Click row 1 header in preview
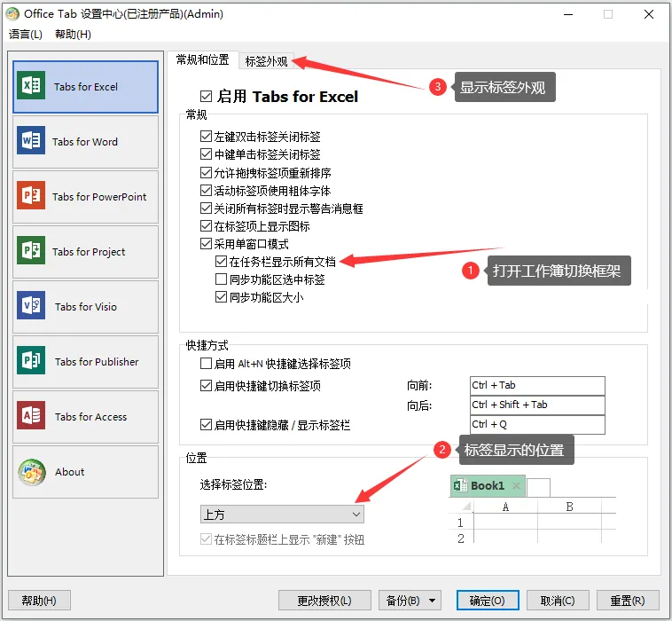Image resolution: width=672 pixels, height=621 pixels. [461, 523]
